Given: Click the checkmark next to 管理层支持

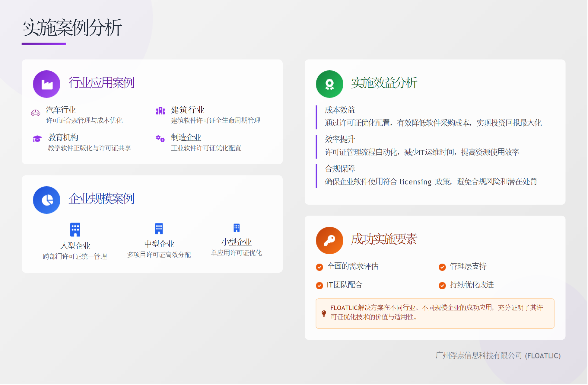Looking at the screenshot, I should 442,267.
